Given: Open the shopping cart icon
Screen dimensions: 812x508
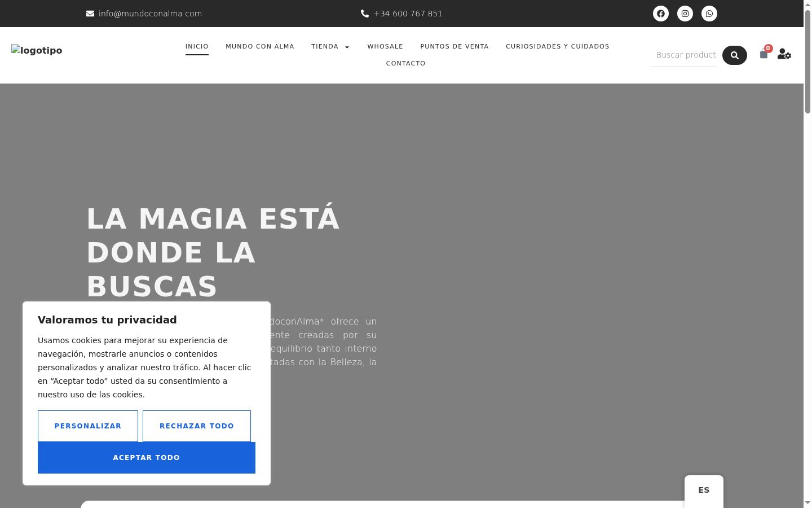Looking at the screenshot, I should [764, 54].
